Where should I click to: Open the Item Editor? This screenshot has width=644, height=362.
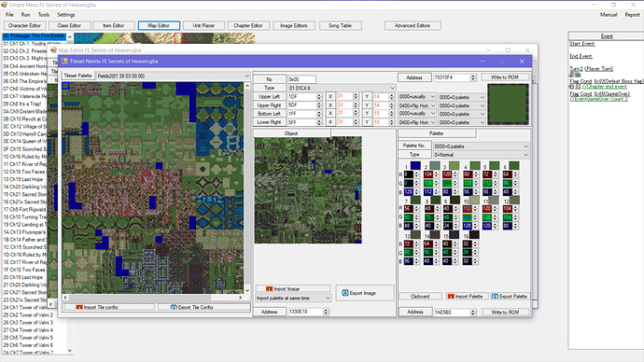pyautogui.click(x=113, y=25)
